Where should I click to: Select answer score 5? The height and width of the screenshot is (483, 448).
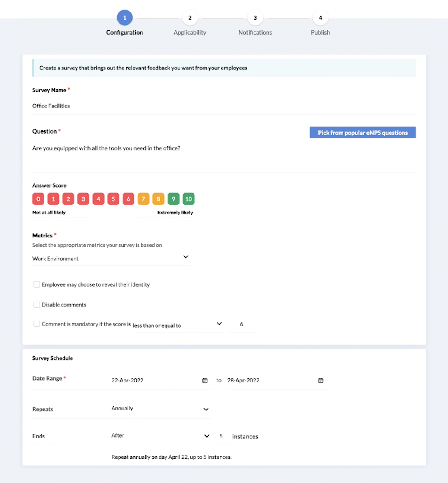(x=113, y=199)
